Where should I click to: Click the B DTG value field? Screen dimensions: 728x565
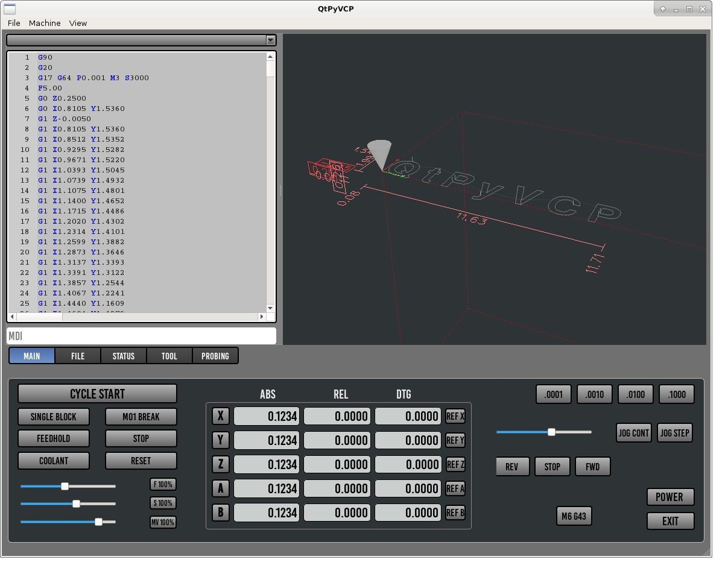(408, 513)
